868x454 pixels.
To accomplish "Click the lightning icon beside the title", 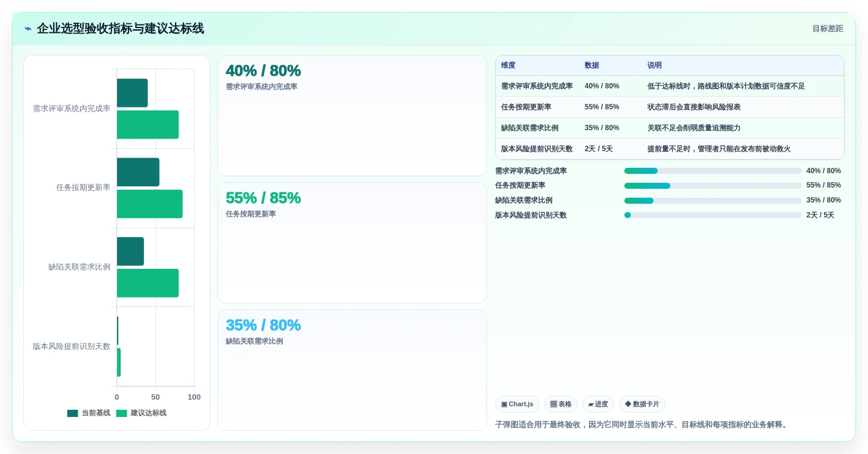I will (28, 29).
